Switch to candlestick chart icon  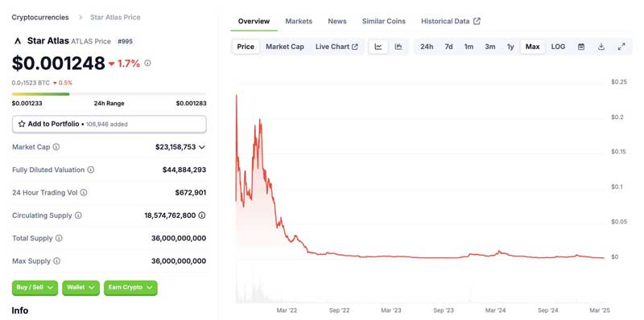[398, 47]
